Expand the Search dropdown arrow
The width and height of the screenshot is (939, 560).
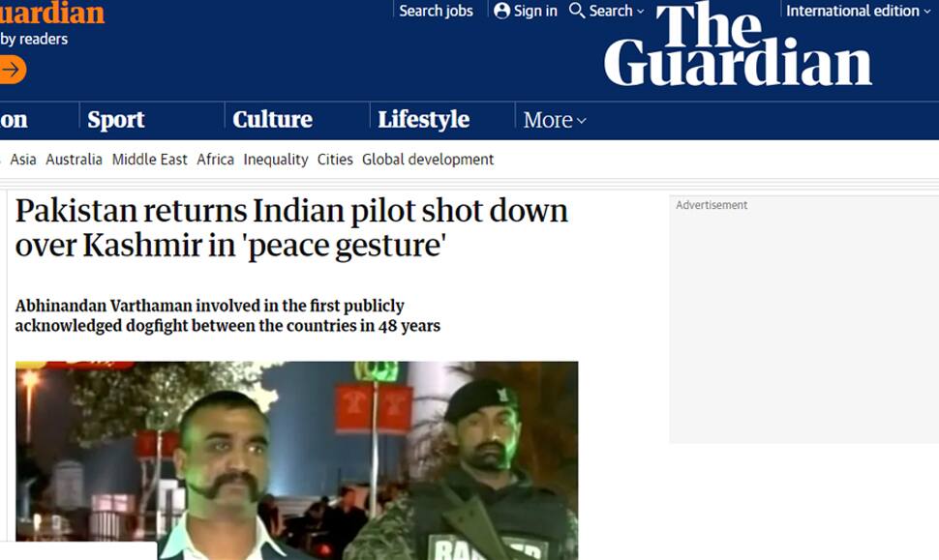tap(640, 12)
